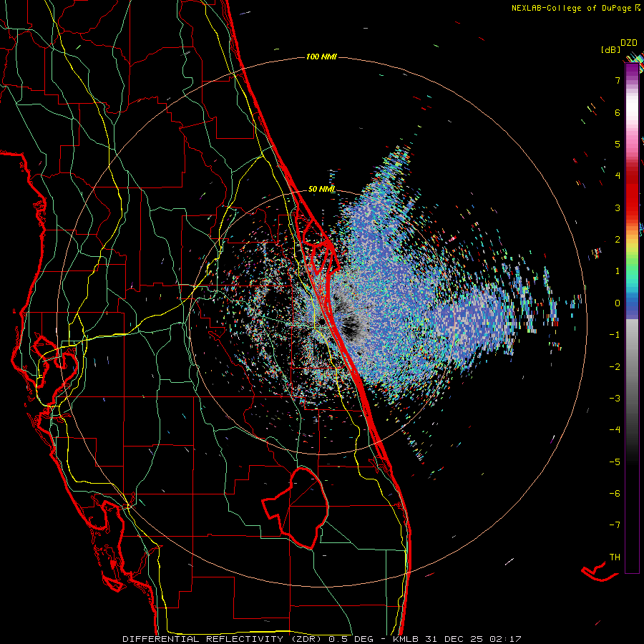
Task: Select the 2 dB scale value
Action: coord(618,240)
